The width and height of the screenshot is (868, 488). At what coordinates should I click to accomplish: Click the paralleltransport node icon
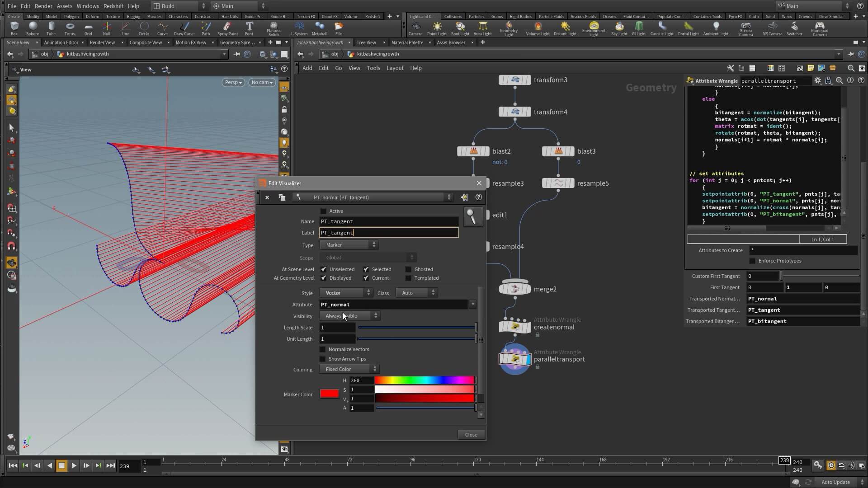click(515, 359)
